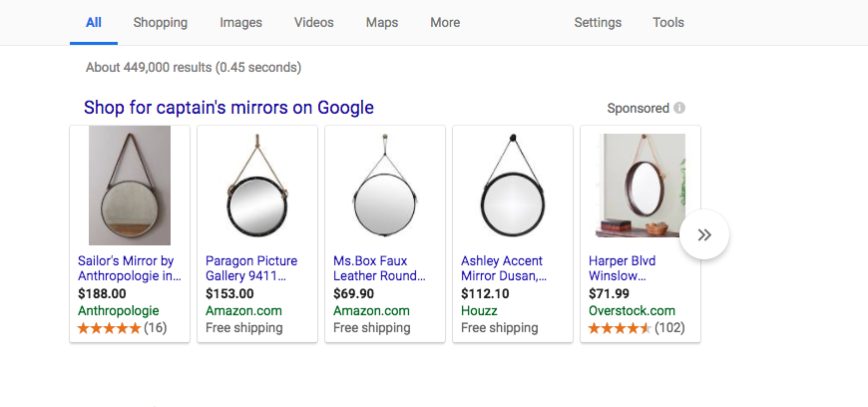Image resolution: width=868 pixels, height=407 pixels.
Task: Open the Sailor's Mirror by Anthropologie link
Action: point(130,268)
